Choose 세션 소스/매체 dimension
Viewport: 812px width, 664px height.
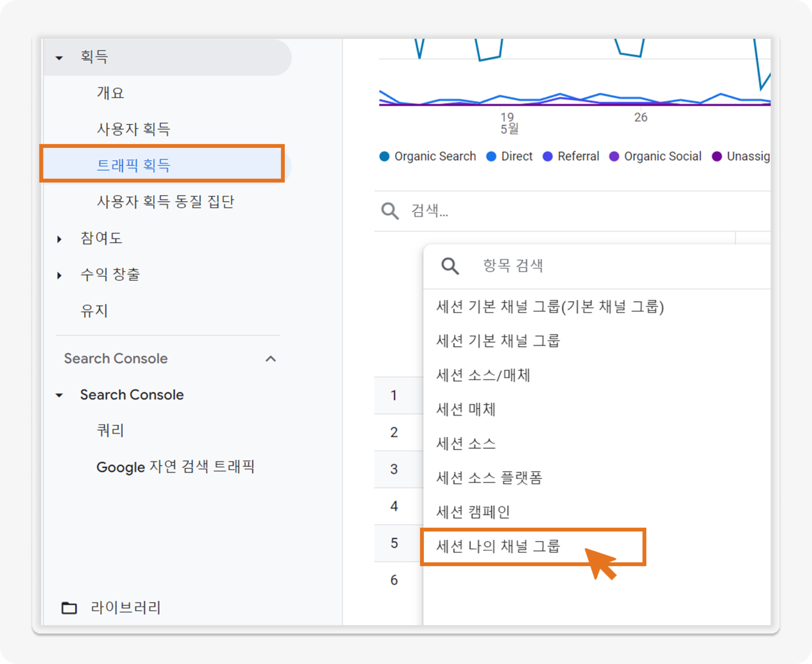click(x=483, y=375)
